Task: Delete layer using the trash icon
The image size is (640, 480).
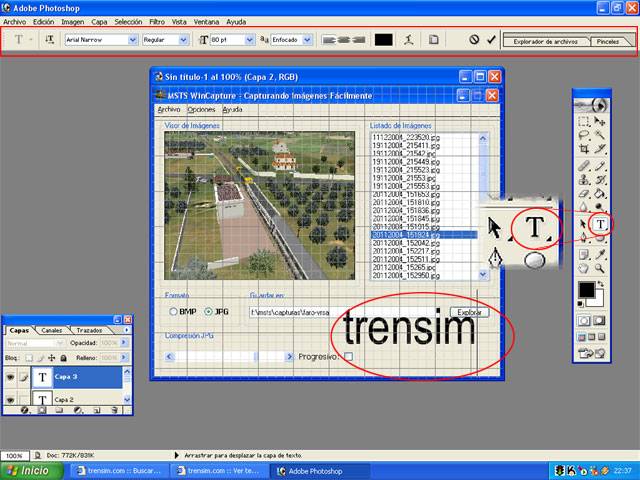Action: pos(116,410)
